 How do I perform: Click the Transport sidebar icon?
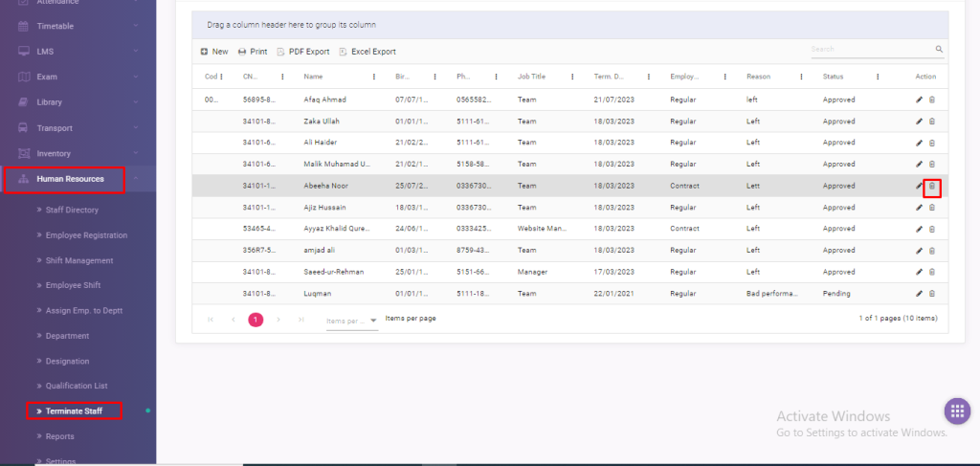[24, 128]
